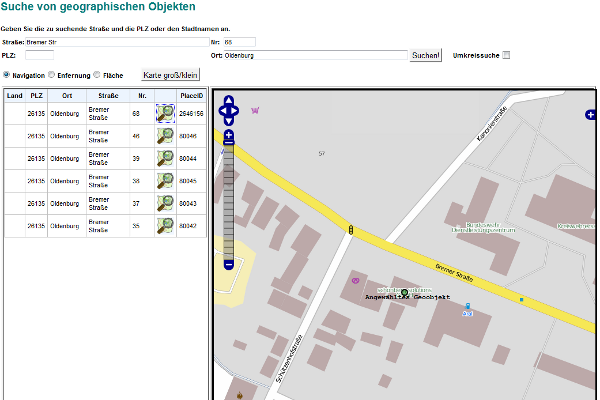
Task: Choose the Fläche radio option
Action: point(97,75)
